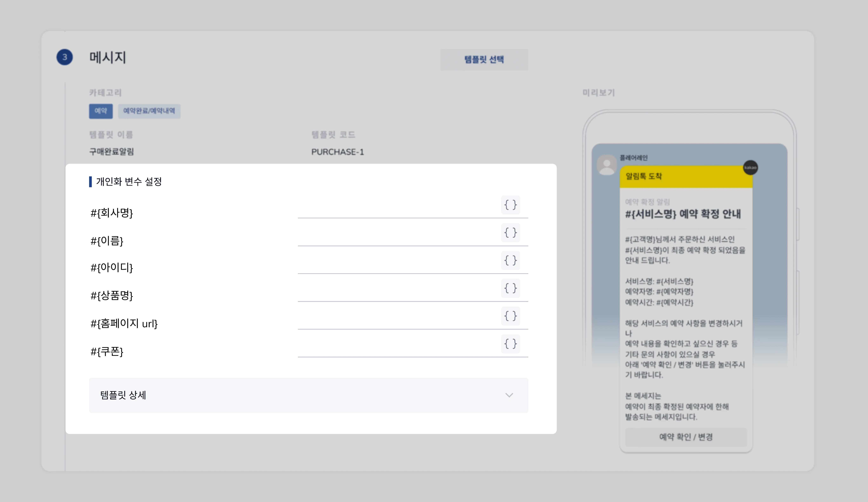
Task: Click the template name 구매완료알림
Action: [x=112, y=152]
